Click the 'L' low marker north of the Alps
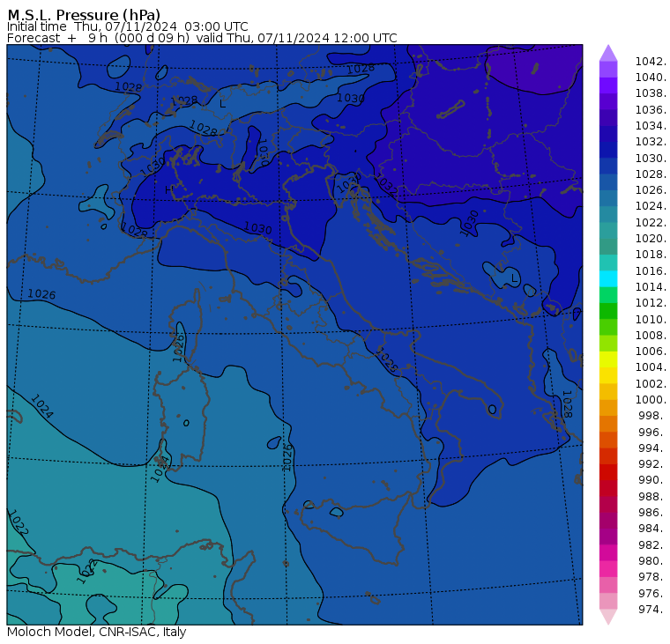The image size is (670, 644). (222, 104)
